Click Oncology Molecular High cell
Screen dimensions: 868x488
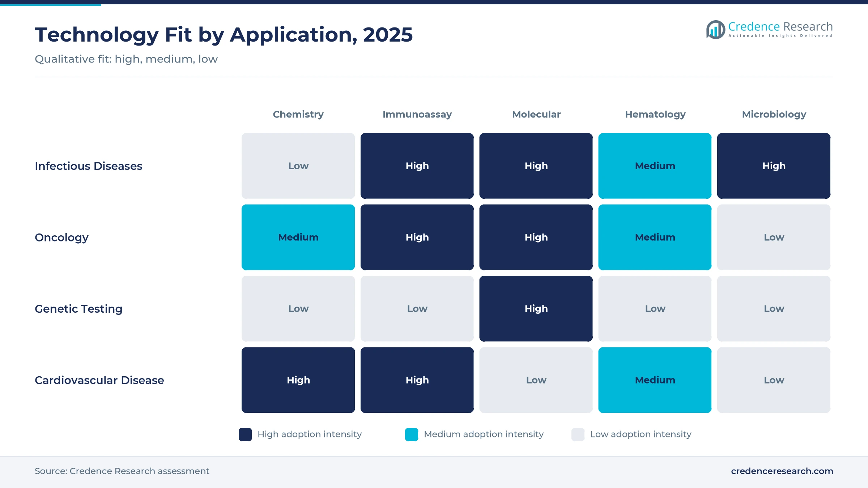click(x=536, y=237)
